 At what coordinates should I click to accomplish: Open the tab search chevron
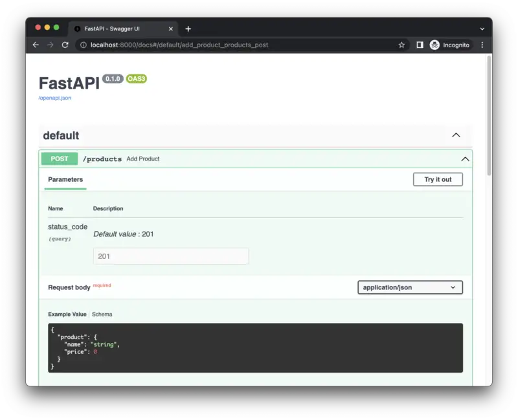click(482, 28)
